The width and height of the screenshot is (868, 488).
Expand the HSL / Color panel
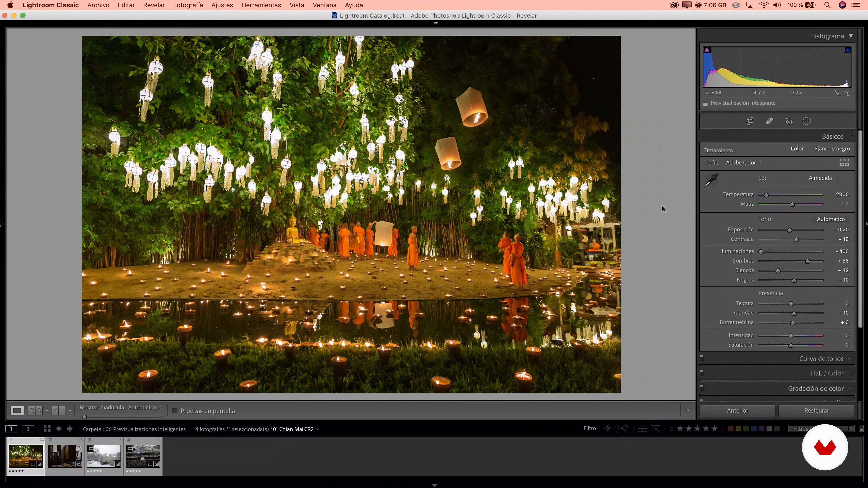(827, 373)
